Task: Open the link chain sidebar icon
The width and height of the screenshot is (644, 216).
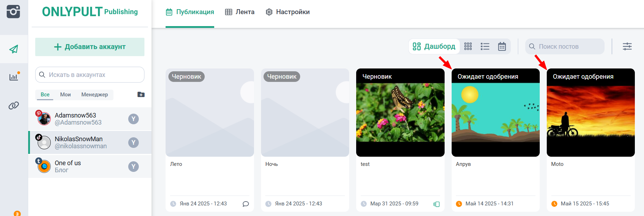Action: coord(14,105)
